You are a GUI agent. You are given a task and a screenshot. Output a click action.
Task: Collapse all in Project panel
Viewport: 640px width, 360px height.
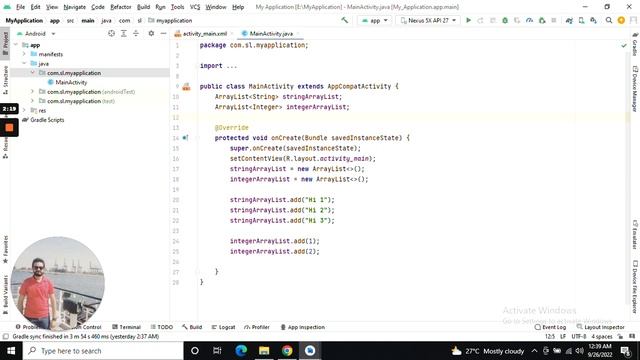click(x=136, y=33)
